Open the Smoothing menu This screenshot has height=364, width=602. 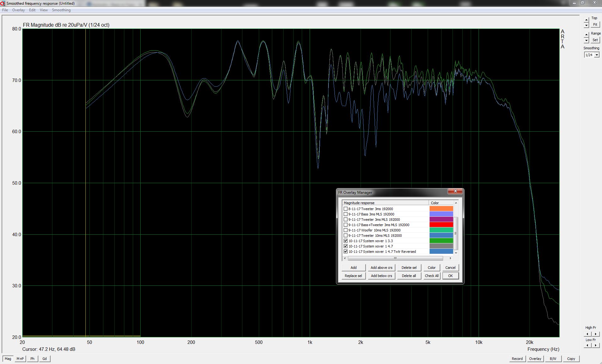61,10
